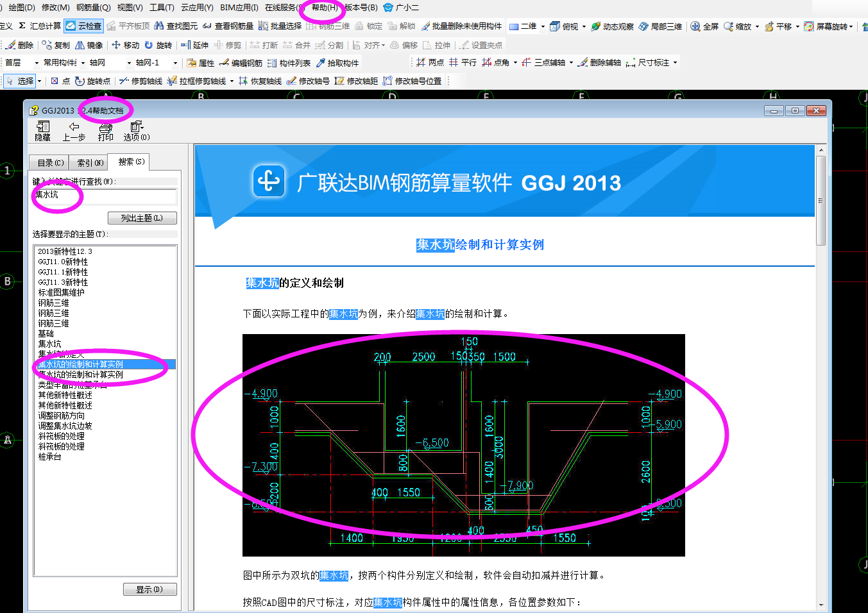Image resolution: width=868 pixels, height=613 pixels.
Task: Select 平行 parallel auxiliary axis tool
Action: click(x=463, y=62)
